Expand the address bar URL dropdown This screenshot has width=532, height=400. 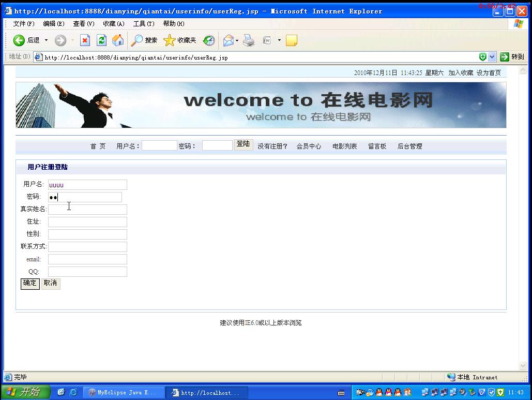[x=492, y=57]
